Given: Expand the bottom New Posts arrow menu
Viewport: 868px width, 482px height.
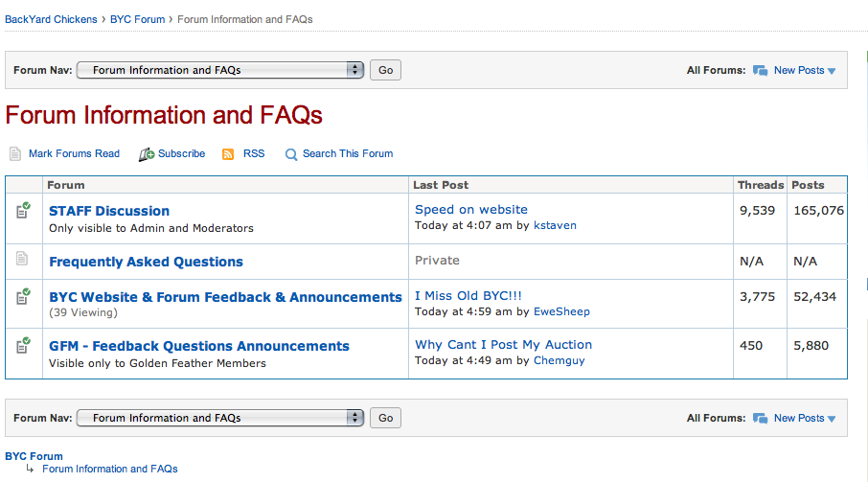Looking at the screenshot, I should pos(832,419).
